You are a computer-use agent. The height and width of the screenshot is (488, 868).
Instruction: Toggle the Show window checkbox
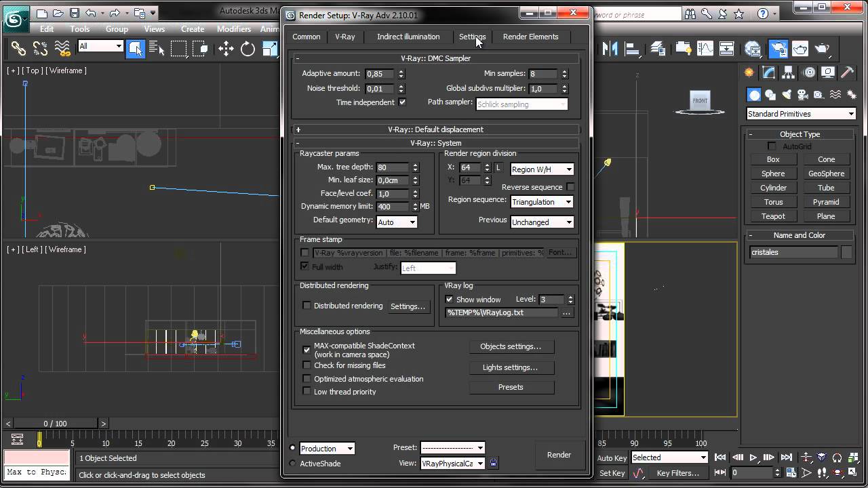(x=449, y=300)
